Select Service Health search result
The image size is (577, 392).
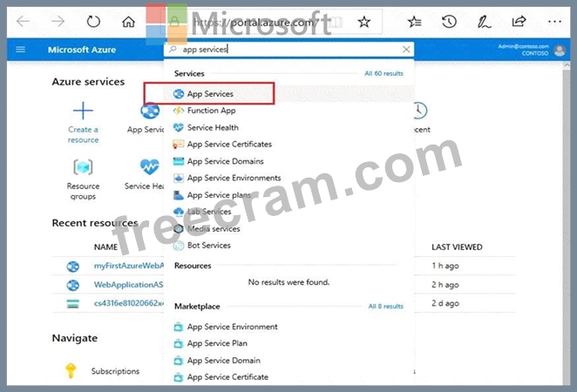tap(288, 127)
